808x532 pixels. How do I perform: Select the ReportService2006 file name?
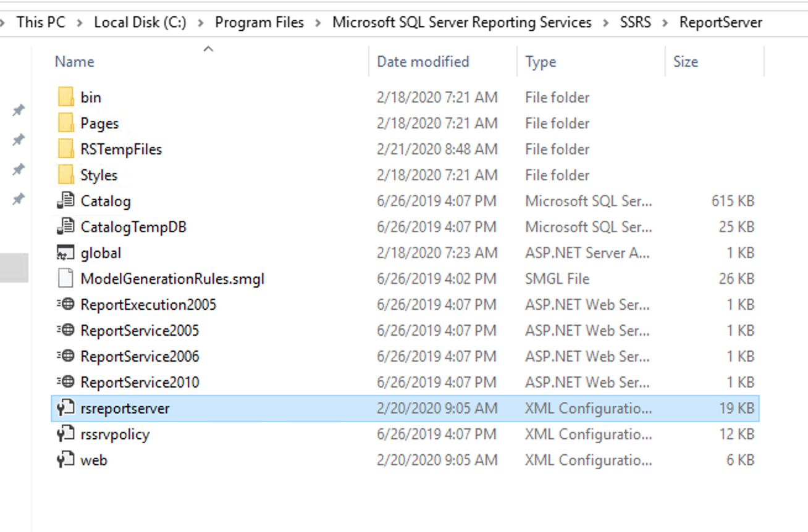click(x=140, y=357)
